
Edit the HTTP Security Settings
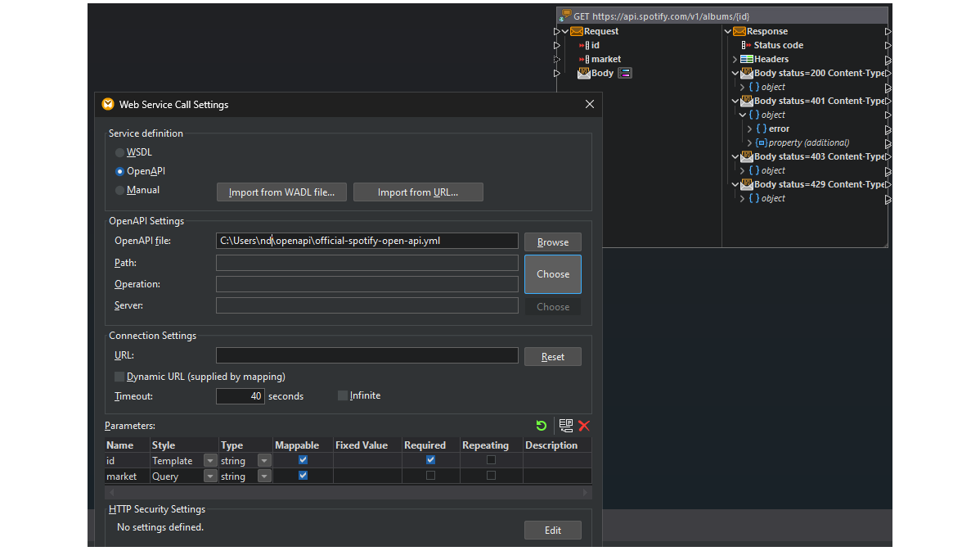tap(552, 530)
